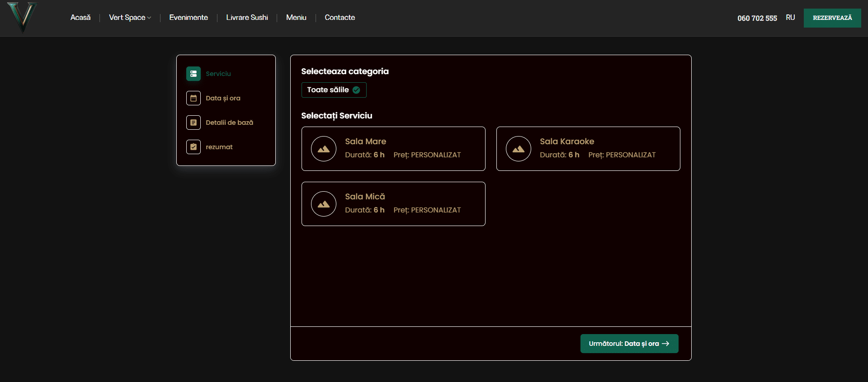Choose the Sala Karaoke service card
This screenshot has width=868, height=382.
click(588, 149)
